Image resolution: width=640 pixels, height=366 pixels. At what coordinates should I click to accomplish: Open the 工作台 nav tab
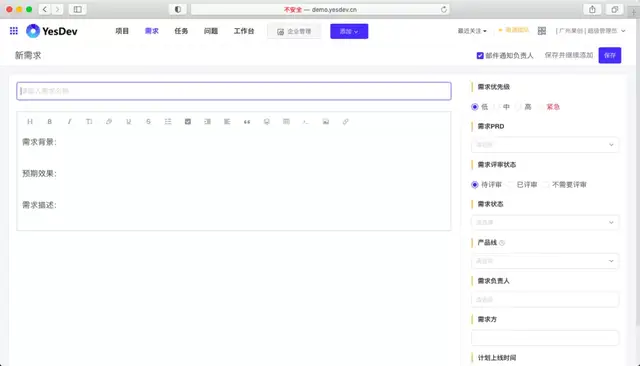[x=244, y=31]
